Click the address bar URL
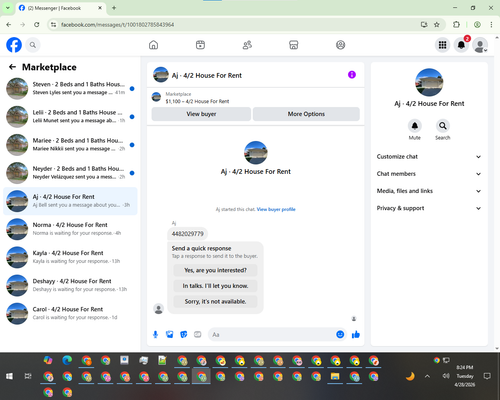Image resolution: width=500 pixels, height=400 pixels. click(117, 25)
